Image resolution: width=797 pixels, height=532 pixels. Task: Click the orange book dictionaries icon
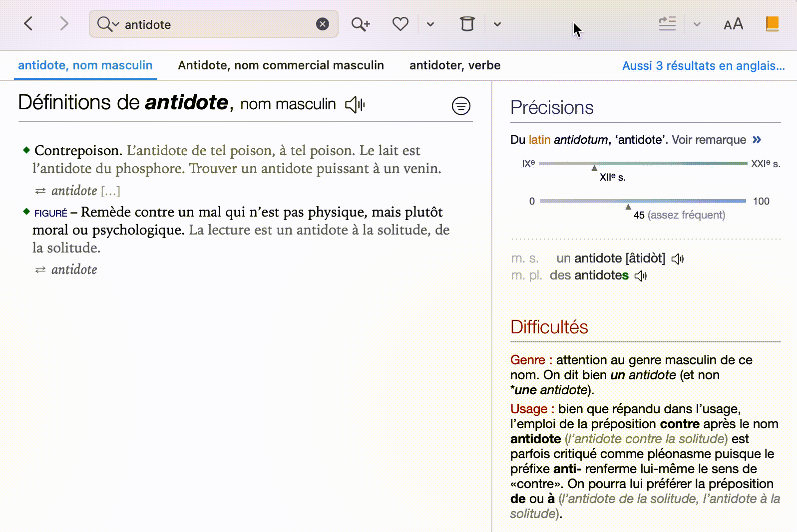point(772,24)
